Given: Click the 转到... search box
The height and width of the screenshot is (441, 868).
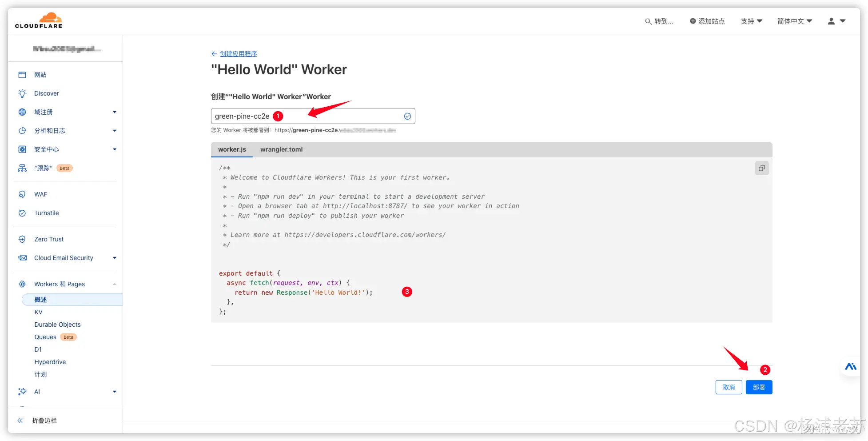Looking at the screenshot, I should tap(659, 21).
